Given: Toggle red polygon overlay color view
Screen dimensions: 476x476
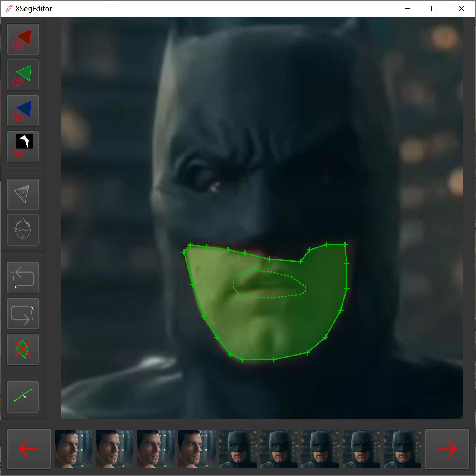Looking at the screenshot, I should click(x=23, y=39).
